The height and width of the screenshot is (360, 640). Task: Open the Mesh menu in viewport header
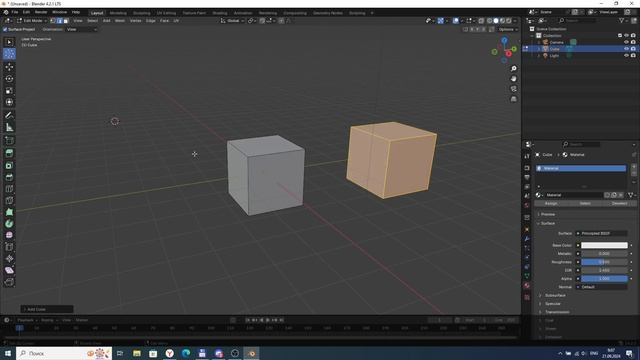pos(120,20)
